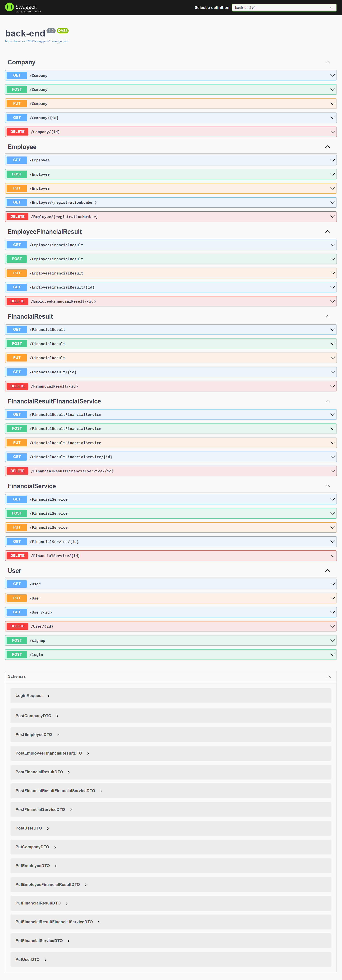Expand DELETE /Company/{id} operation
342x980 pixels.
click(171, 132)
